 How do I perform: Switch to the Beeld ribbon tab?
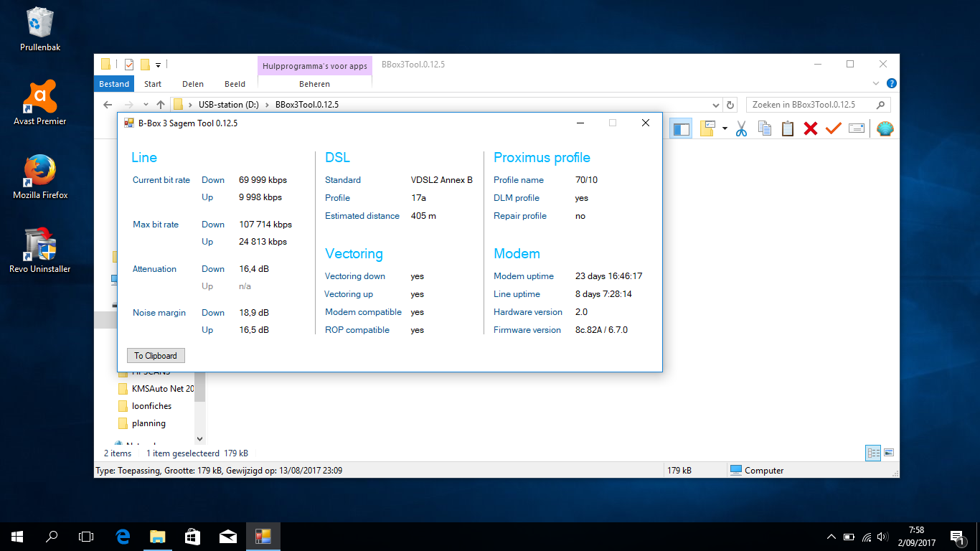235,84
